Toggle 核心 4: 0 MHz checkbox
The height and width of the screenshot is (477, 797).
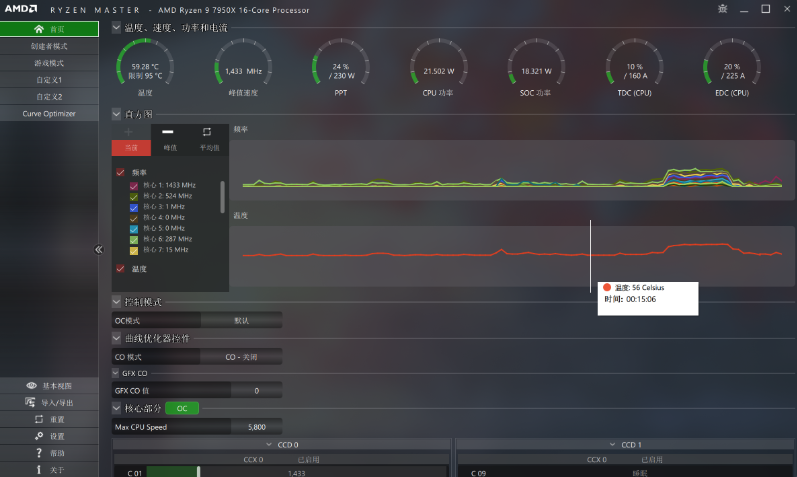(x=134, y=218)
